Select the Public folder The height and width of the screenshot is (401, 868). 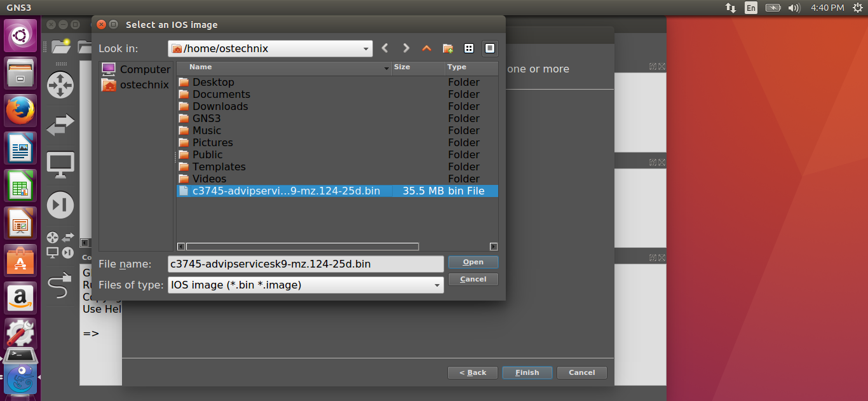click(x=337, y=154)
